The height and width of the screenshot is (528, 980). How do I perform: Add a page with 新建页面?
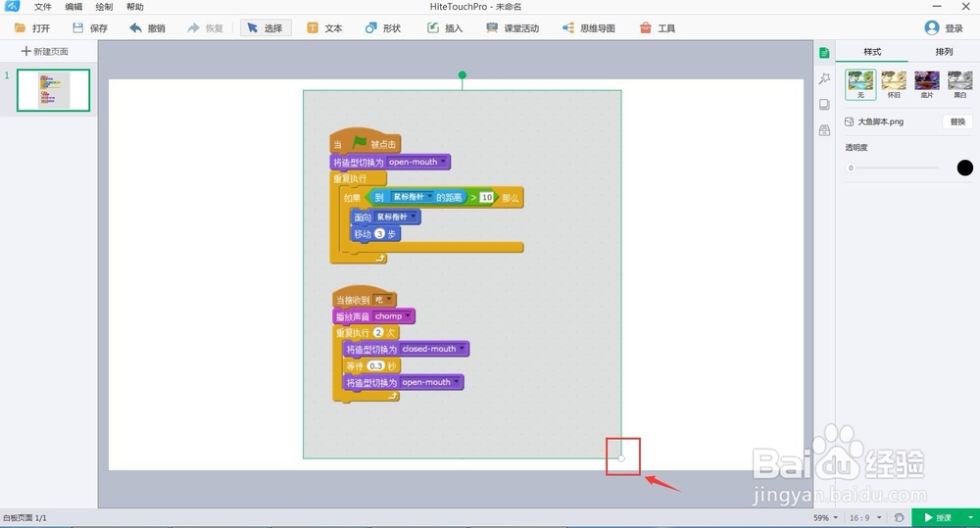coord(45,51)
